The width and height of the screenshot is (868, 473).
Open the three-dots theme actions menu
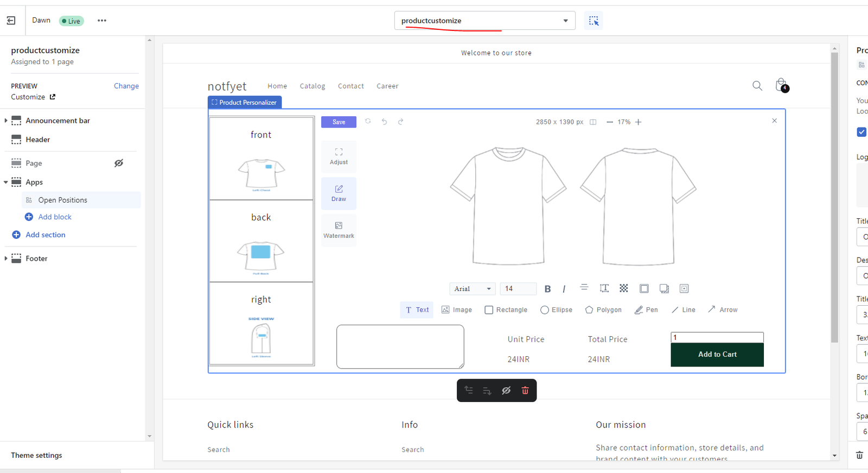102,21
